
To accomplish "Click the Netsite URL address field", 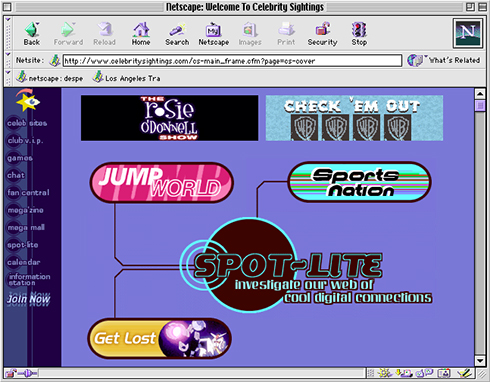I will coord(232,61).
